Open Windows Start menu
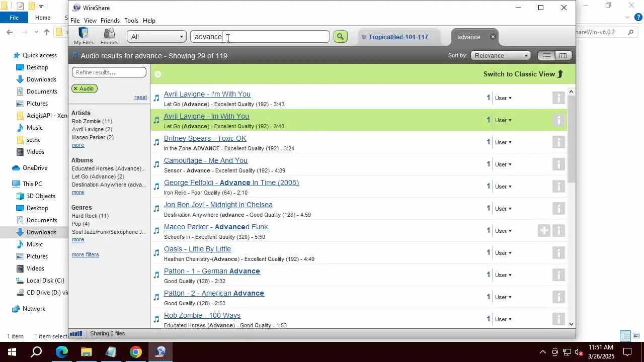This screenshot has width=644, height=362. (12, 352)
